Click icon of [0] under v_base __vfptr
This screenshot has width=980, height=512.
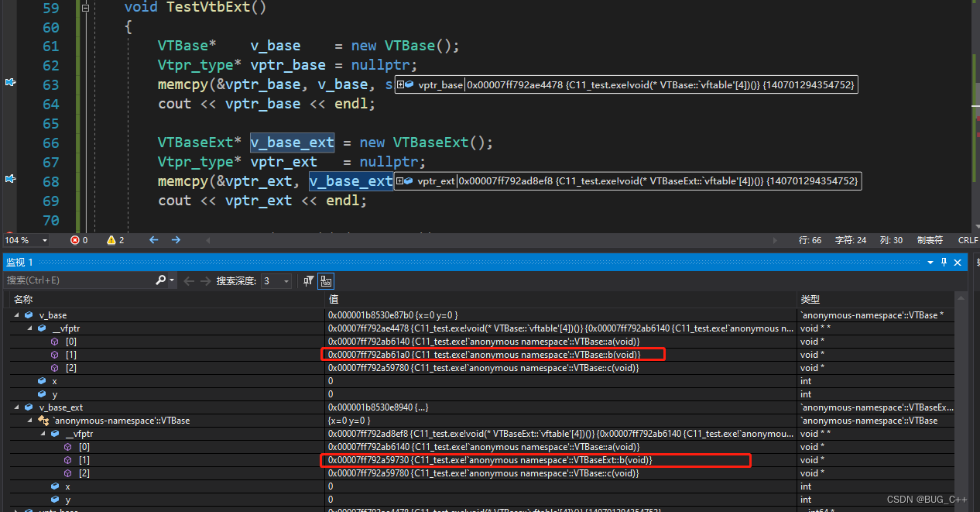tap(55, 342)
